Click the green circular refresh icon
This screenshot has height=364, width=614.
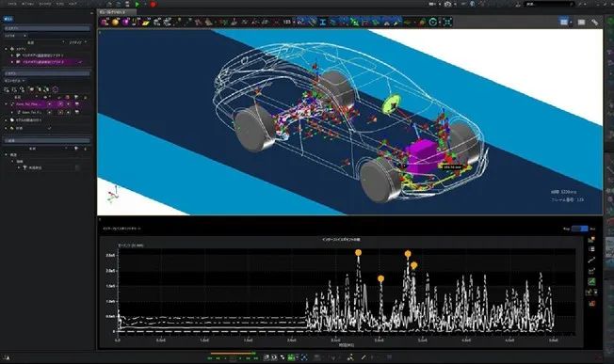(x=432, y=22)
